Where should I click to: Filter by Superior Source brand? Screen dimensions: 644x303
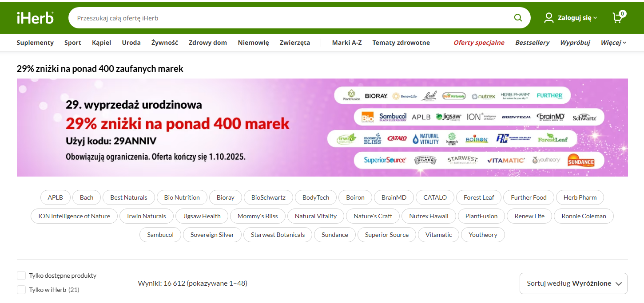(x=387, y=235)
